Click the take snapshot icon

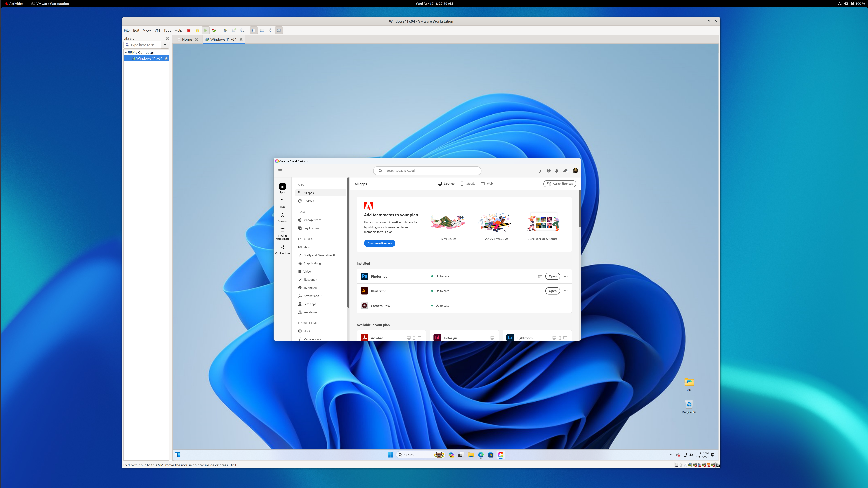pyautogui.click(x=225, y=30)
